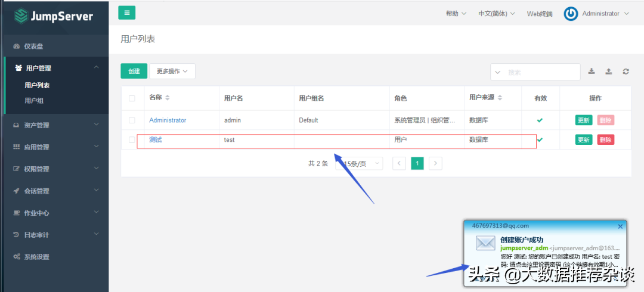Refresh the user list table
The width and height of the screenshot is (644, 292).
(626, 72)
